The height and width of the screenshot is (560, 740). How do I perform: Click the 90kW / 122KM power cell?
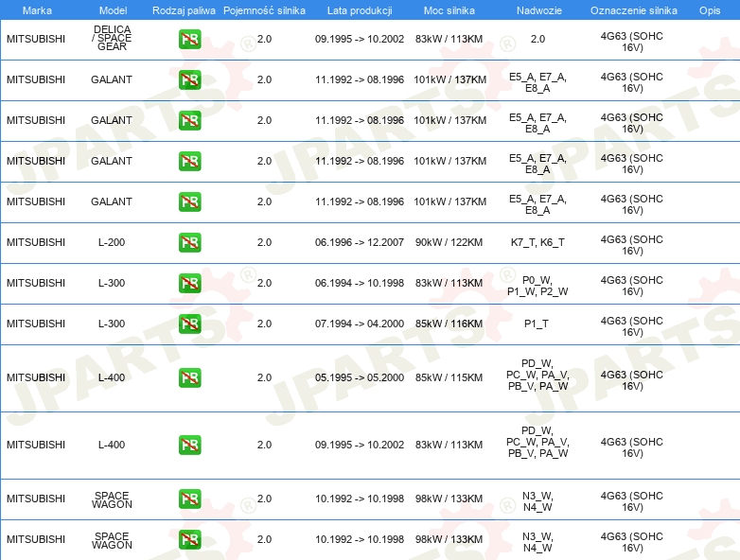tap(449, 242)
